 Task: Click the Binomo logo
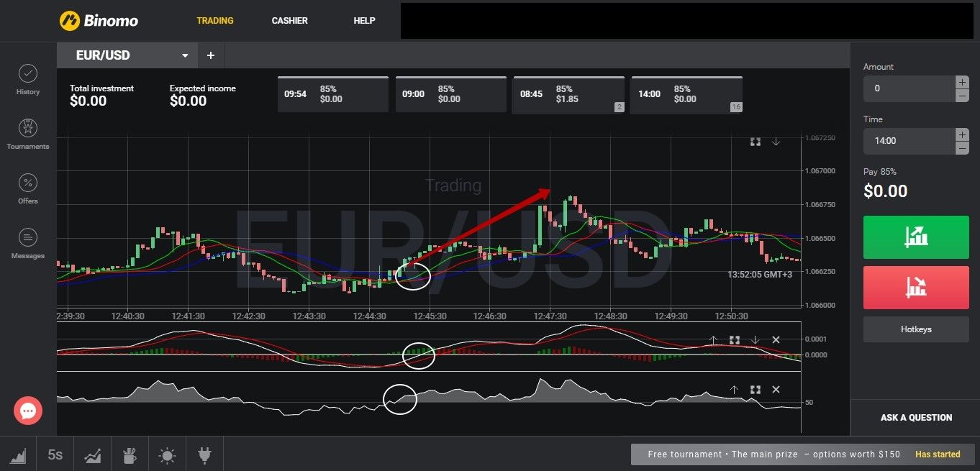(99, 21)
